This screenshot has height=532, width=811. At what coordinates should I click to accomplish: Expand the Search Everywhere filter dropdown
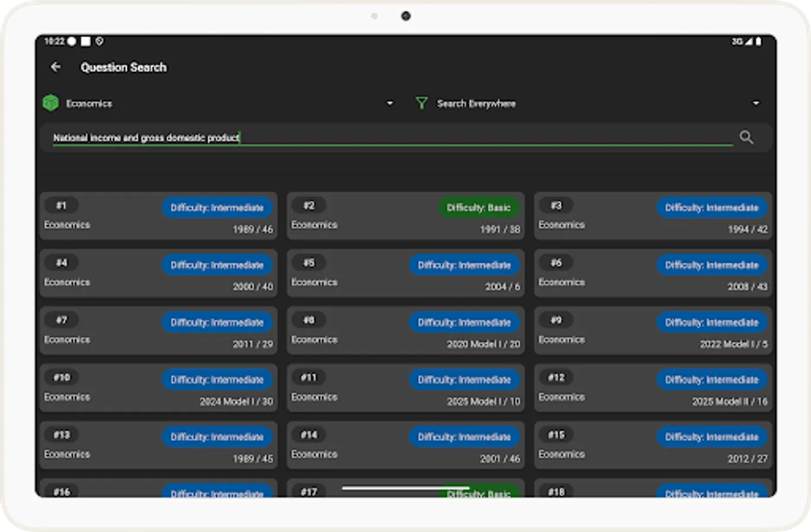(x=756, y=102)
